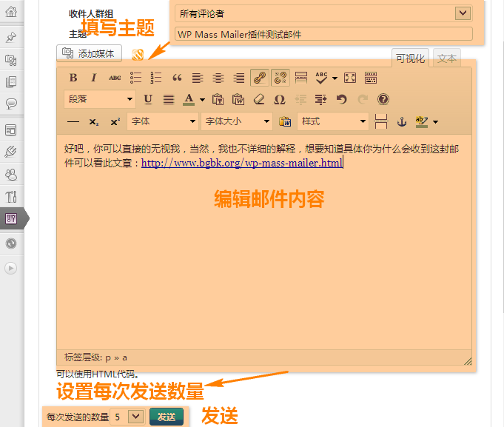The width and height of the screenshot is (504, 427).
Task: Insert a blockquote
Action: [x=177, y=78]
